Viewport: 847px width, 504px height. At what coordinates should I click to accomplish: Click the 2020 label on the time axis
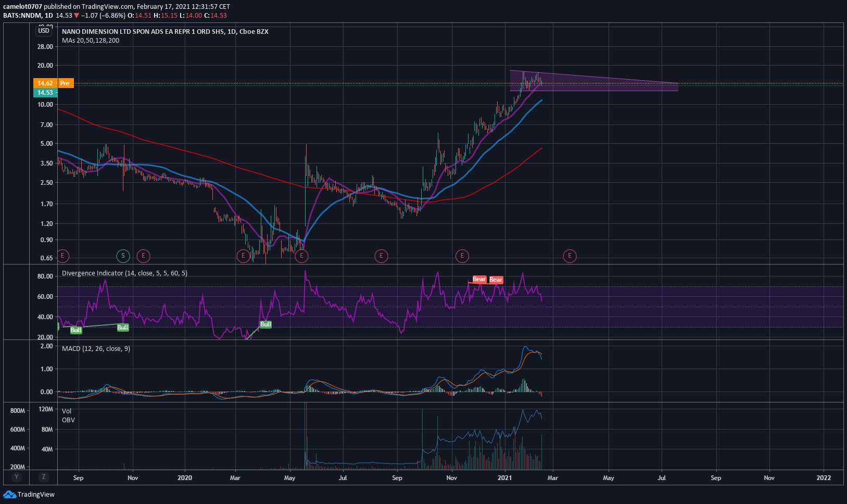point(184,477)
